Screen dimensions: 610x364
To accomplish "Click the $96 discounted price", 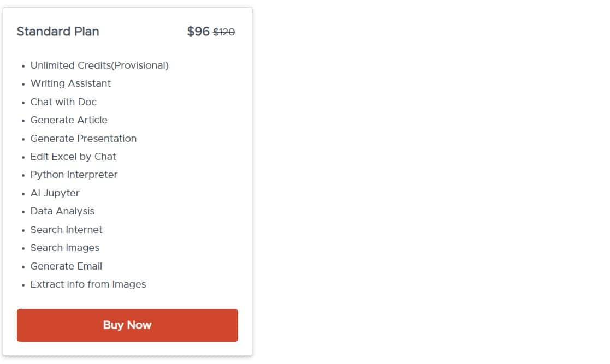I will pos(198,32).
